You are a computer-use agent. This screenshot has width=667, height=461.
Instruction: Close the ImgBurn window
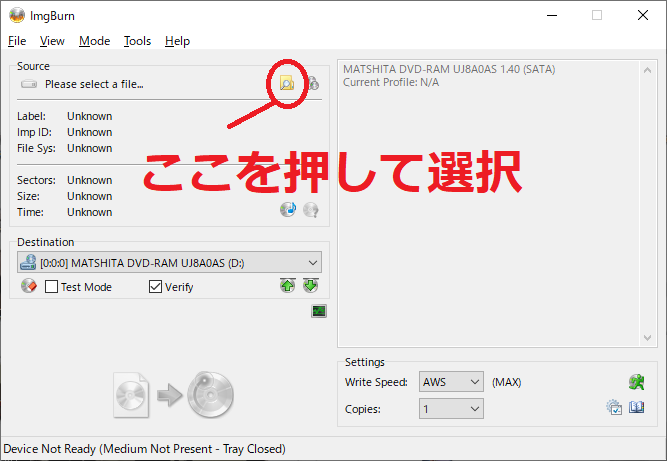[x=643, y=15]
